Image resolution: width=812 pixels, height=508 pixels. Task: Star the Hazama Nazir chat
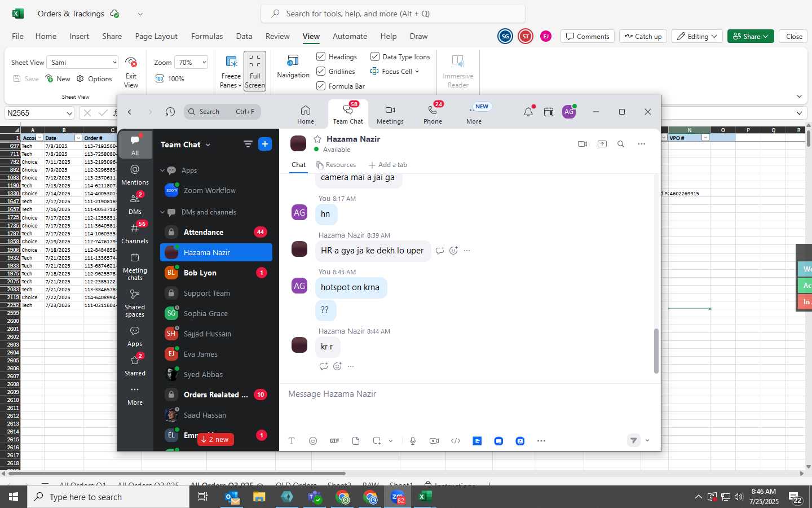[317, 139]
